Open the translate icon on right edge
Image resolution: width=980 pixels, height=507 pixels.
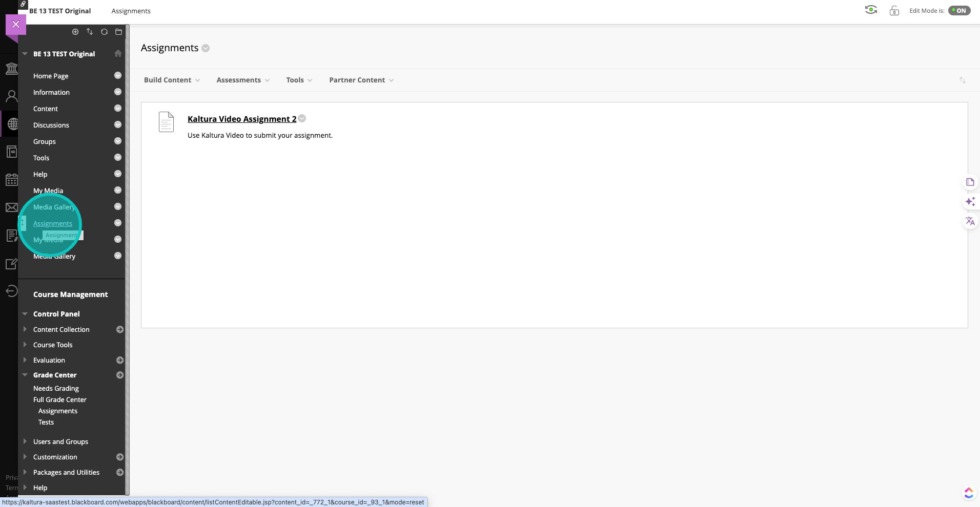970,221
